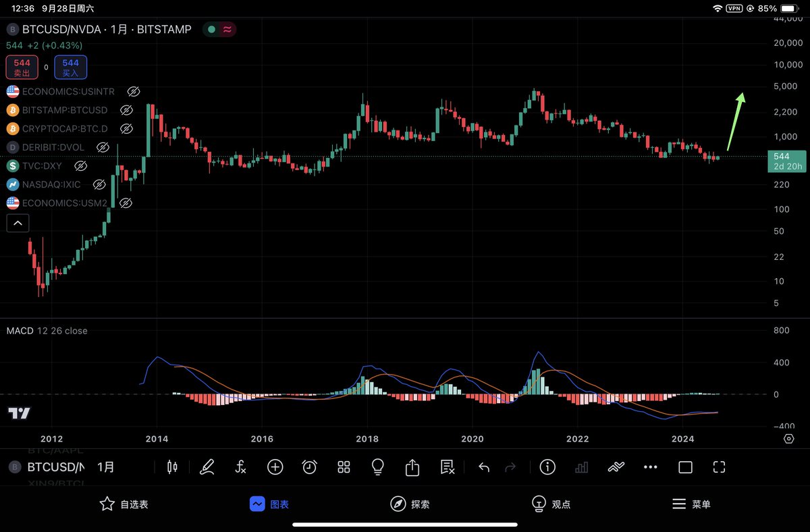Image resolution: width=810 pixels, height=532 pixels.
Task: Tap the line tools zigzag icon
Action: coord(616,467)
